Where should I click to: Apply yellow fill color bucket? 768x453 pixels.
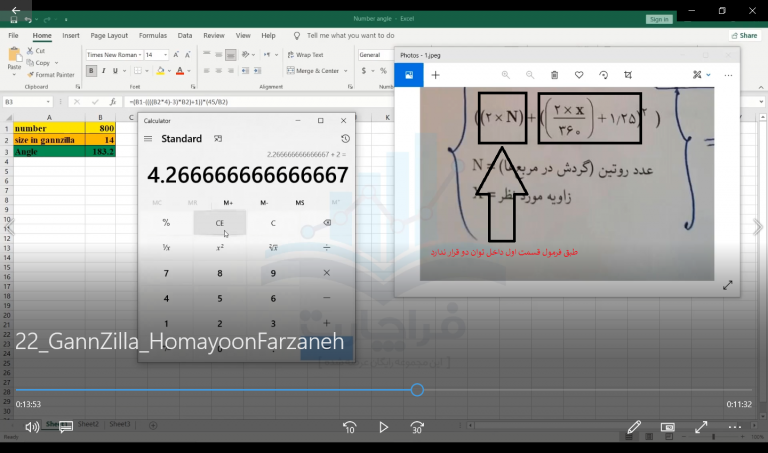point(160,71)
